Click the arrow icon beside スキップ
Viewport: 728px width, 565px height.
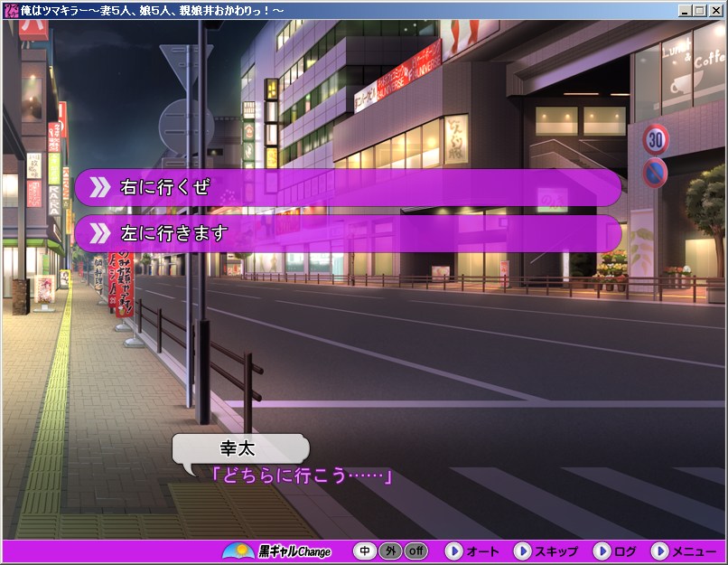click(x=522, y=551)
